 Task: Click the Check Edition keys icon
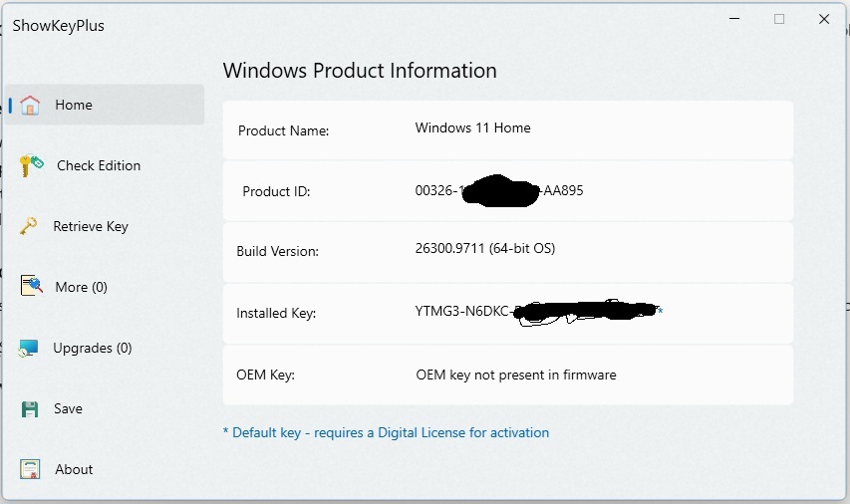31,165
